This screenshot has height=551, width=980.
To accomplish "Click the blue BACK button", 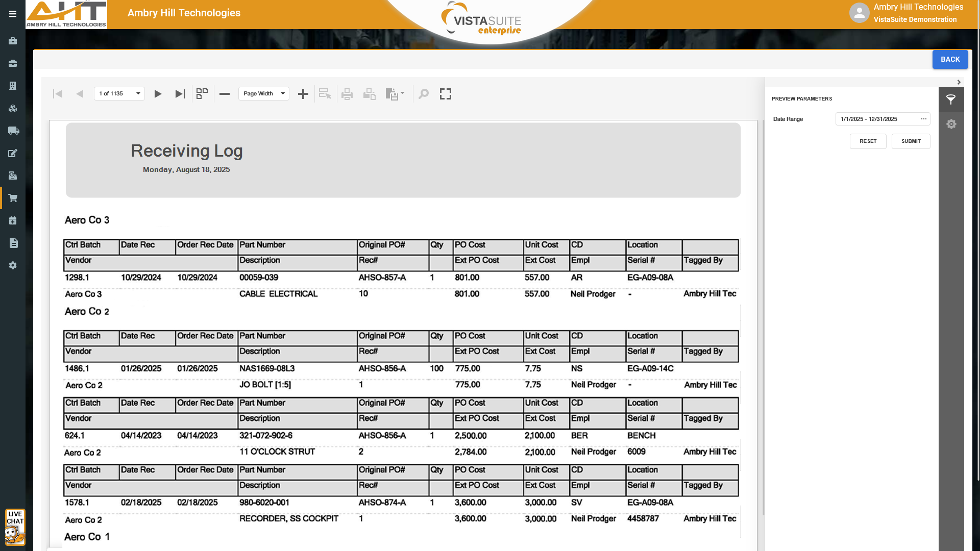I will tap(950, 60).
